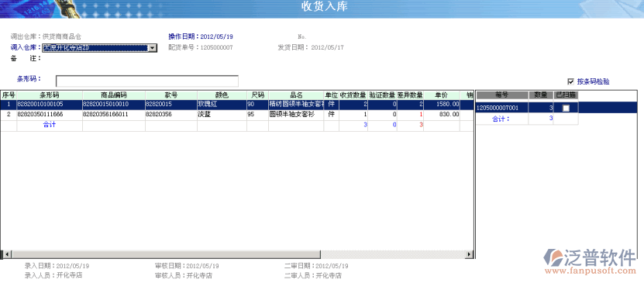Sort by the 款号 column header
Viewport: 644px width, 283px height.
point(171,95)
